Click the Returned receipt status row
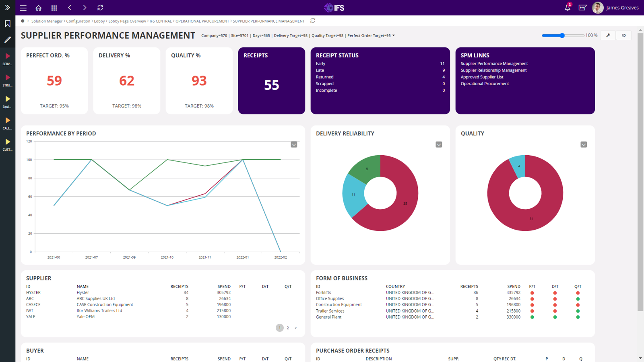The width and height of the screenshot is (644, 362). click(380, 77)
